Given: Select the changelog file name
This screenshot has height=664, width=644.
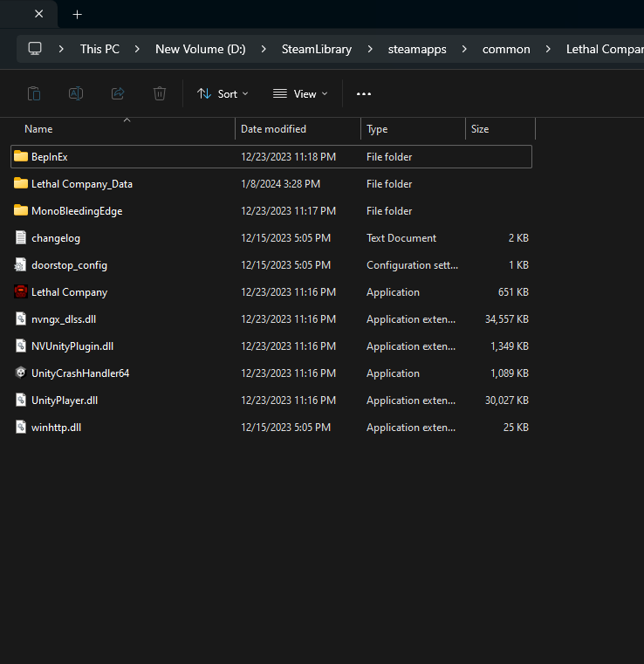Looking at the screenshot, I should (x=56, y=238).
